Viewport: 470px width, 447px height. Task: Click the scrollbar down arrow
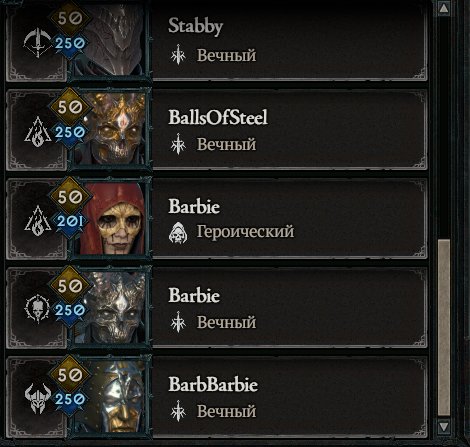[444, 427]
